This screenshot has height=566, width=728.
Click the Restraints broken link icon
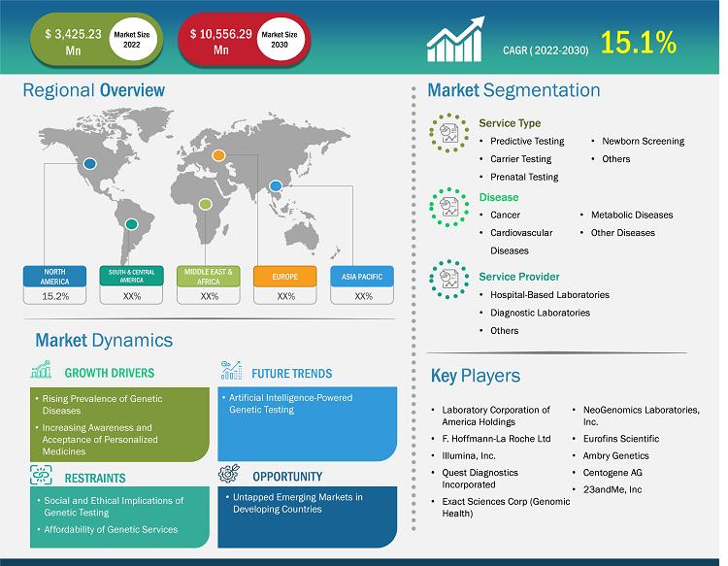pyautogui.click(x=41, y=475)
